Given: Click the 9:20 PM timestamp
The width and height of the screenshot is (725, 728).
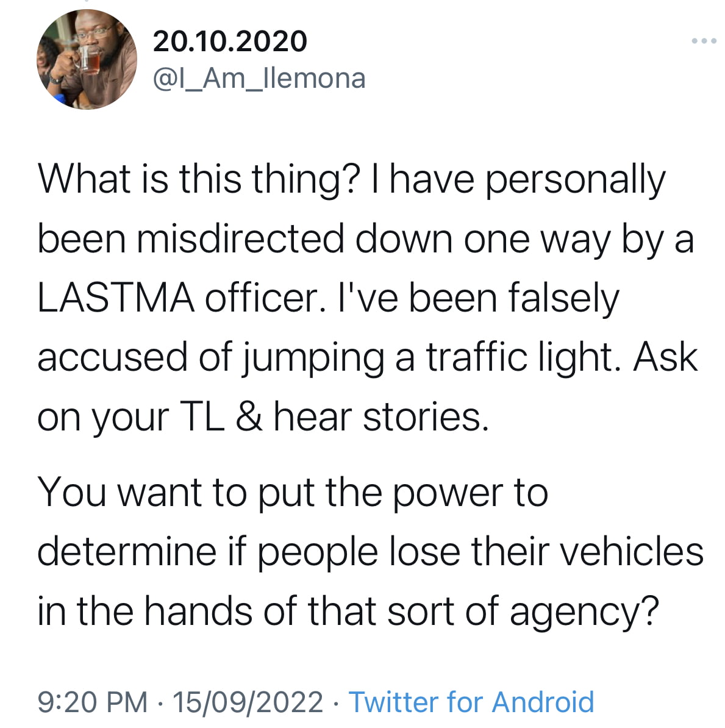Looking at the screenshot, I should coord(93,702).
